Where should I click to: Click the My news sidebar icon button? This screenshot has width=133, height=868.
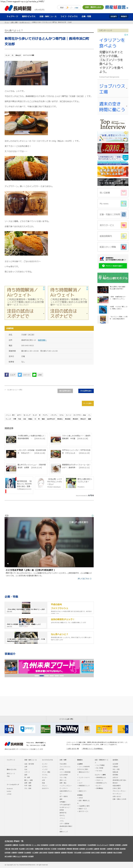113,204
